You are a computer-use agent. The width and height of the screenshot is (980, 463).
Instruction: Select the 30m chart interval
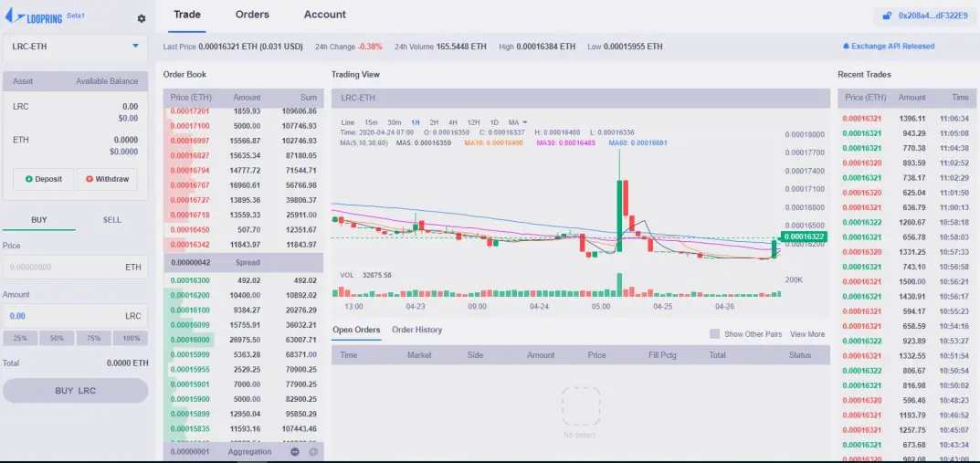pos(395,122)
